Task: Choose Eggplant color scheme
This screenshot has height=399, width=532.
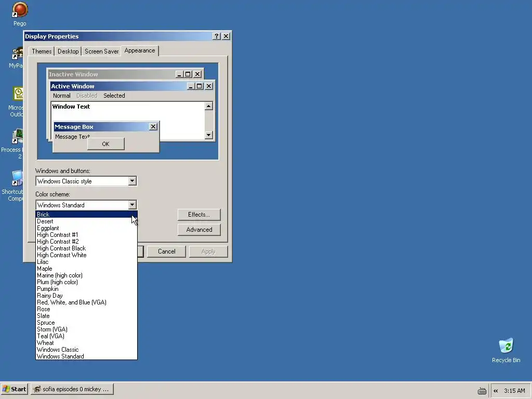Action: point(87,228)
